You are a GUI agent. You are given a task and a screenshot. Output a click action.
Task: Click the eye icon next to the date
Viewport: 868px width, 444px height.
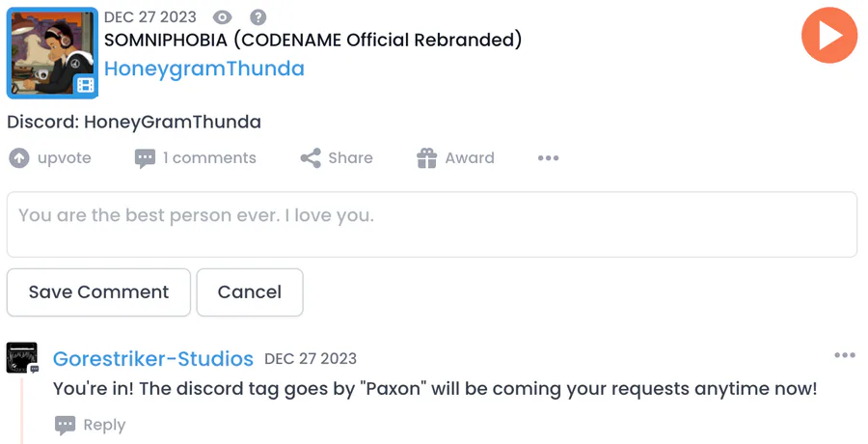click(222, 17)
